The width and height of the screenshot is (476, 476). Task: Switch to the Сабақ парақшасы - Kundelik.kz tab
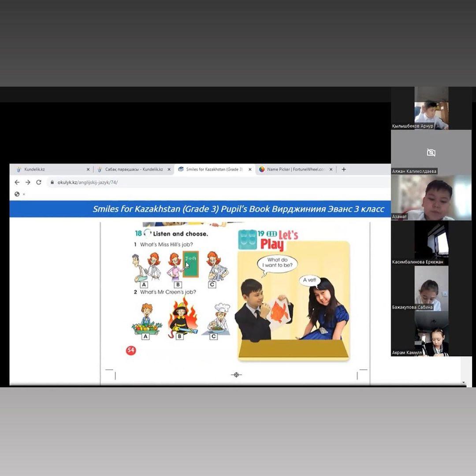point(133,169)
